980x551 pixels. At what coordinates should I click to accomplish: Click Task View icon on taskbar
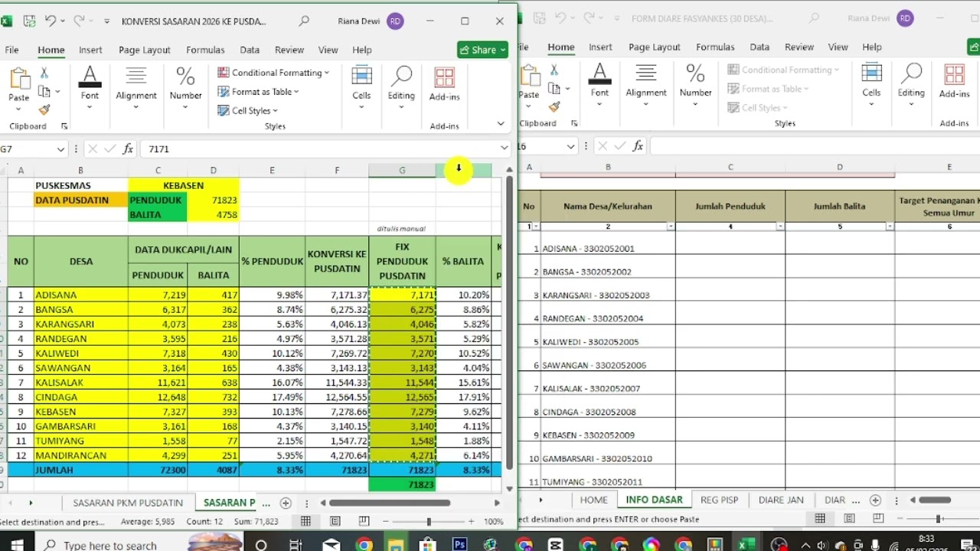tap(296, 545)
